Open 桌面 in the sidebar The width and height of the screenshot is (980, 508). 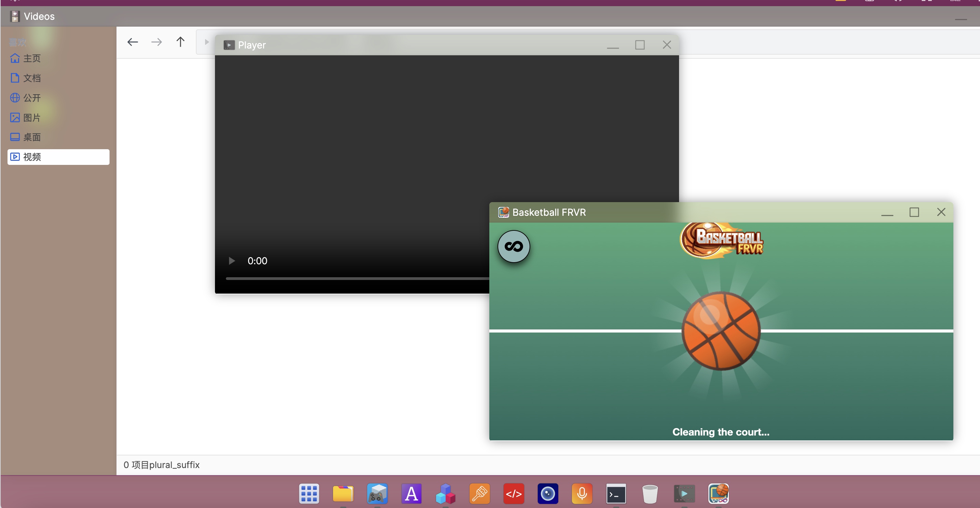32,137
